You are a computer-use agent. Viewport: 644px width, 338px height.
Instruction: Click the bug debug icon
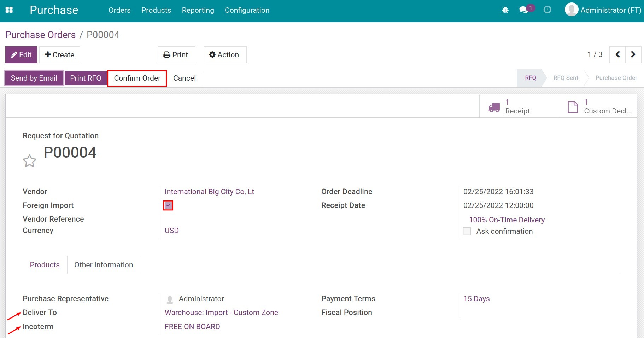coord(505,10)
